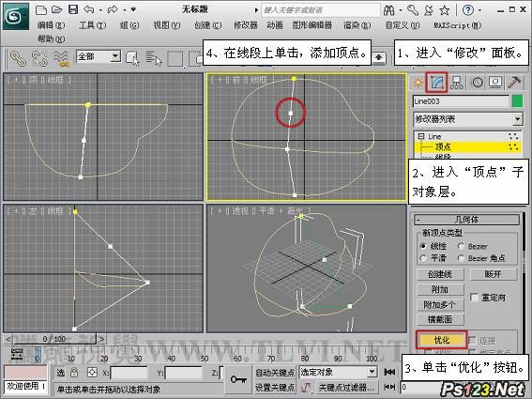Open the 修改器 menu
The image size is (532, 399).
point(246,25)
